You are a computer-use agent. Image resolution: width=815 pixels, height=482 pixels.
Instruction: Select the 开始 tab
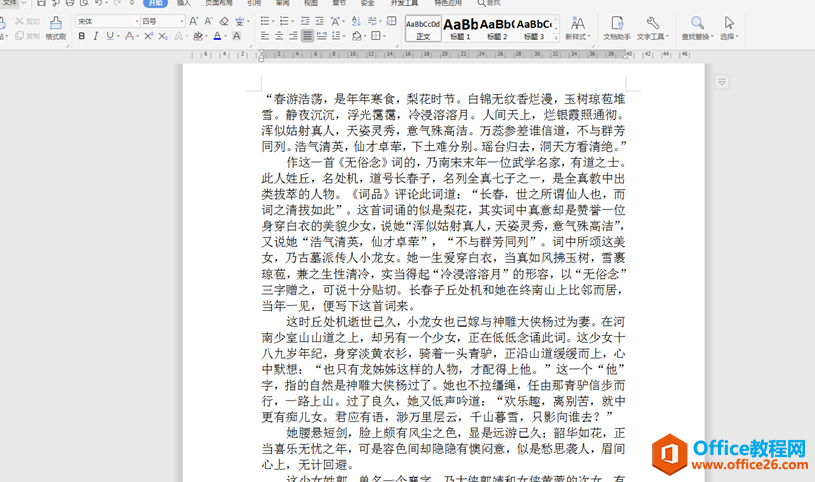[155, 3]
